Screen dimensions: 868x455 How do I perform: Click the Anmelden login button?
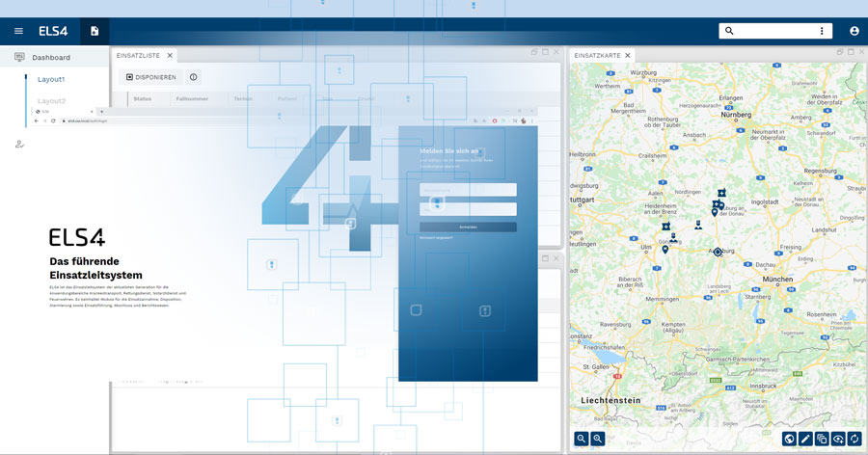click(469, 227)
